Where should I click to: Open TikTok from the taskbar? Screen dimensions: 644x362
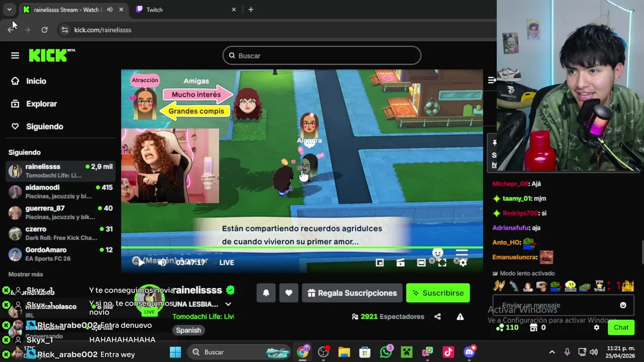tap(448, 352)
